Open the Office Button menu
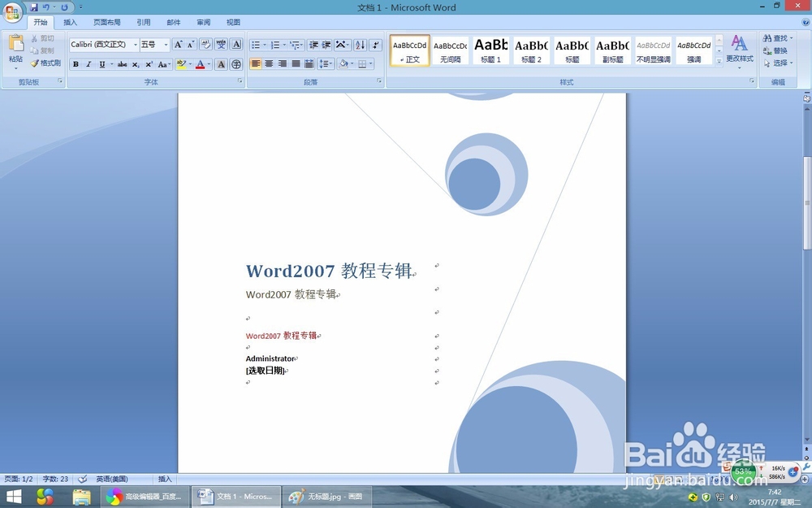Image resolution: width=812 pixels, height=508 pixels. tap(11, 11)
